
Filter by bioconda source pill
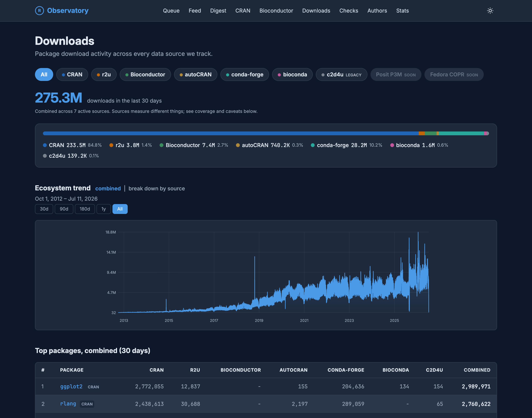[x=292, y=74]
